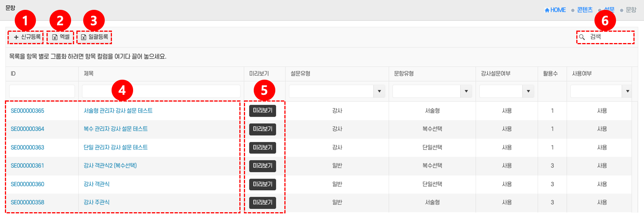This screenshot has height=216, width=644.
Task: Open 일괄등록 bulk upload button
Action: 95,37
